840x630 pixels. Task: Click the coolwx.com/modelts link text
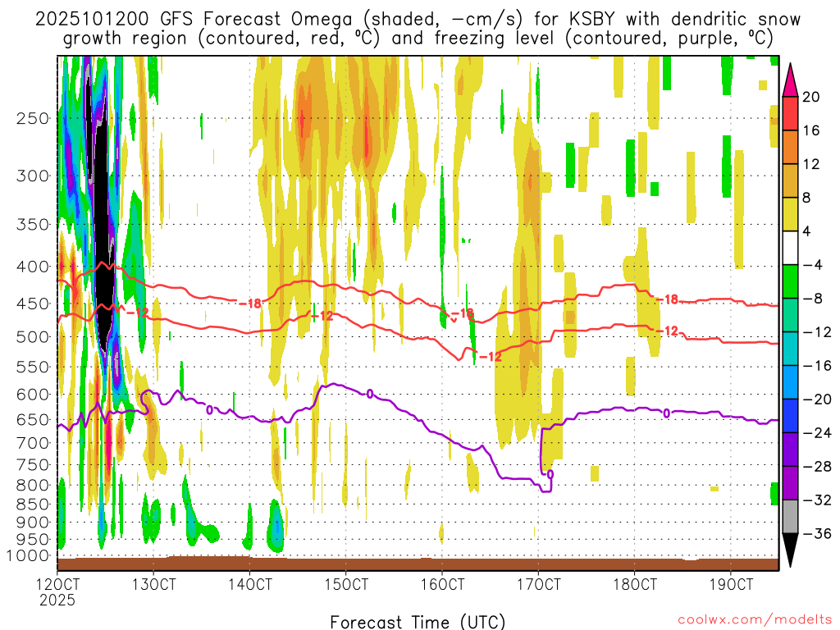tap(754, 620)
